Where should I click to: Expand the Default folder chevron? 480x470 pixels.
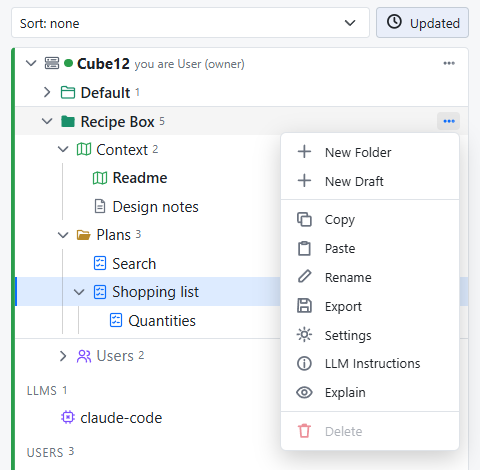pyautogui.click(x=47, y=92)
